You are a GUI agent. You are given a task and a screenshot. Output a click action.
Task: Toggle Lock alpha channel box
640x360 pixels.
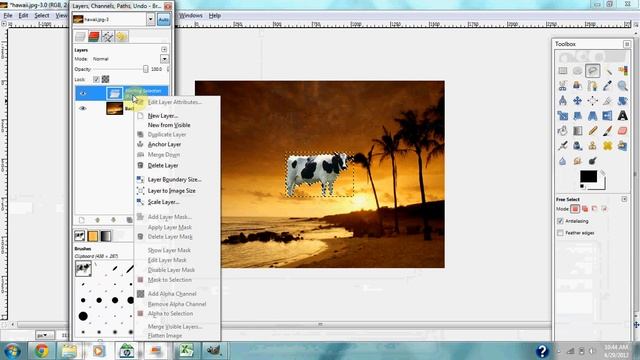[x=105, y=79]
